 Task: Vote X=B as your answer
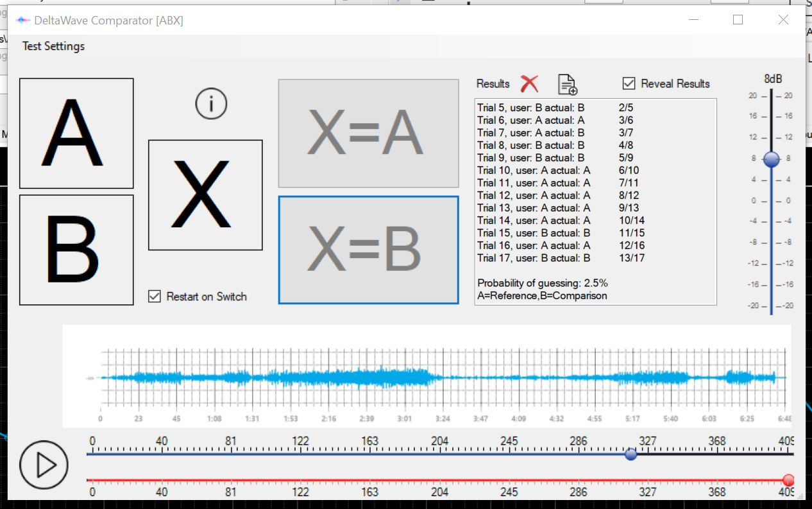[368, 250]
